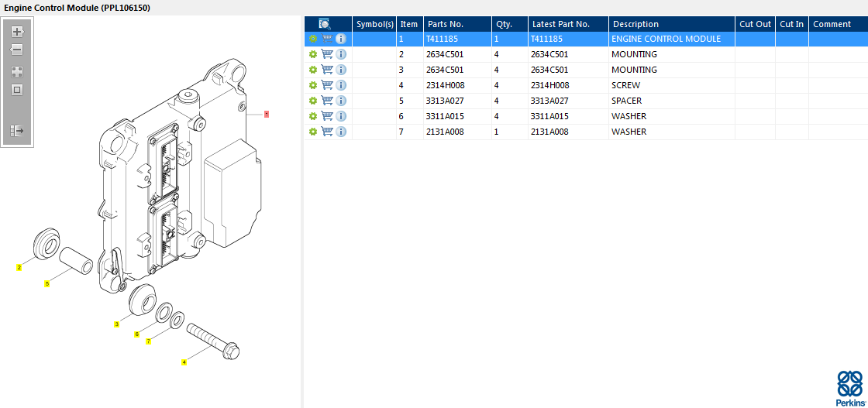This screenshot has height=408, width=868.
Task: Click the SPACER description cell
Action: tap(671, 101)
